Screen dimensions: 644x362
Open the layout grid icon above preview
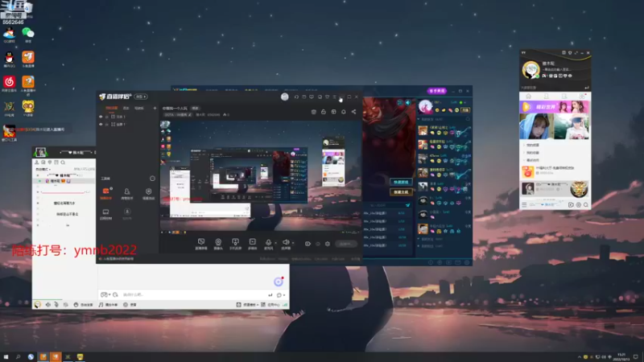333,112
